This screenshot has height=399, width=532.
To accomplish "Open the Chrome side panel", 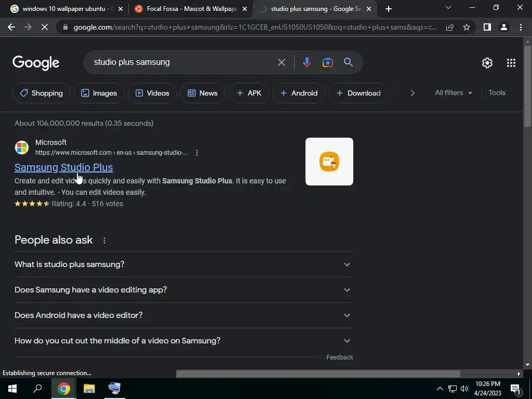I will [487, 27].
